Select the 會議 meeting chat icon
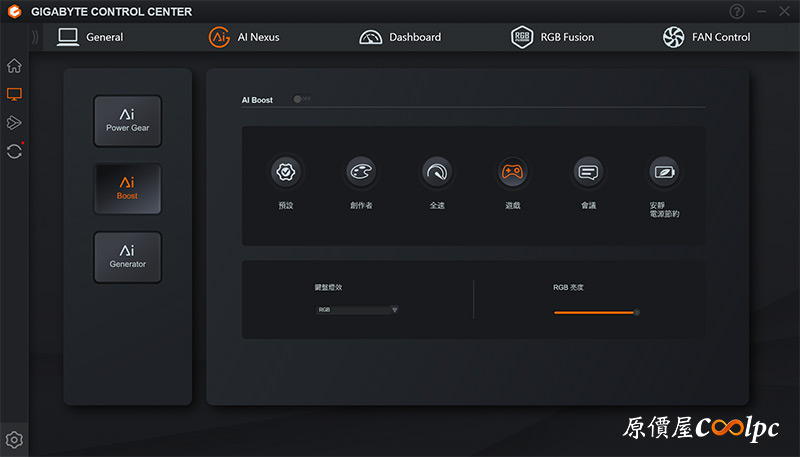The width and height of the screenshot is (800, 457). pos(588,172)
